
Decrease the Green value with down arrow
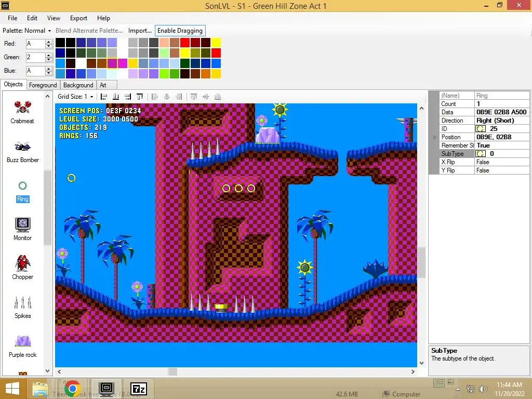[x=49, y=59]
